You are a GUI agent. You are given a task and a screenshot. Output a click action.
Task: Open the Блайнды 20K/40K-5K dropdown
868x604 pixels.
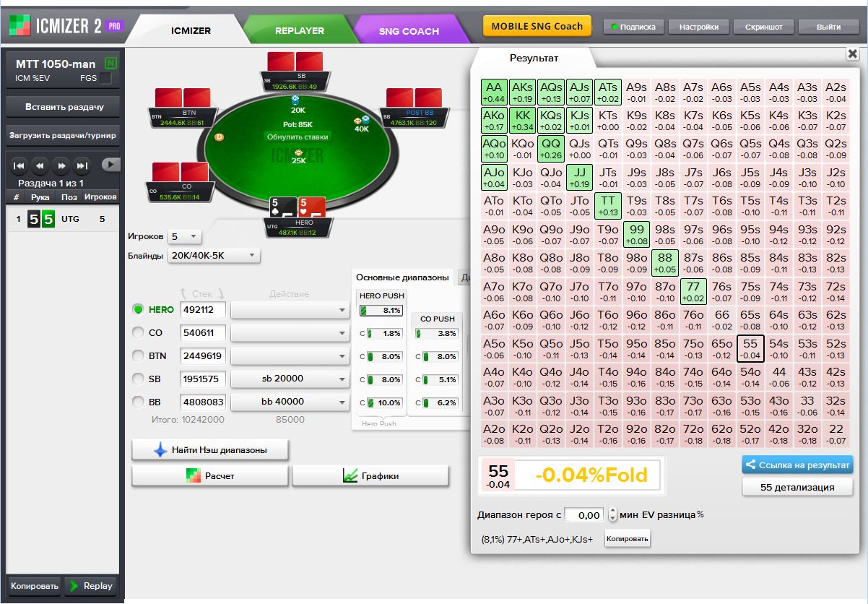pyautogui.click(x=214, y=256)
